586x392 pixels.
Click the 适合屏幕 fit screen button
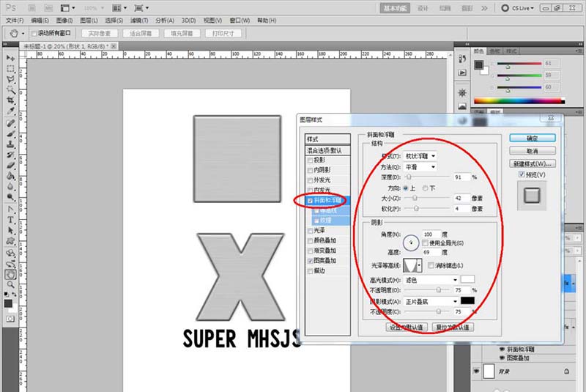tap(141, 33)
